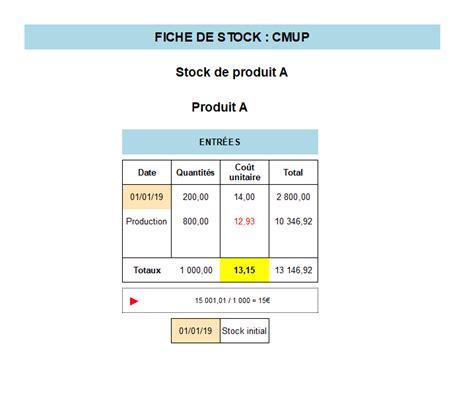Viewport: 474px width, 402px height.
Task: Click the ENTRÉES section header
Action: [220, 142]
